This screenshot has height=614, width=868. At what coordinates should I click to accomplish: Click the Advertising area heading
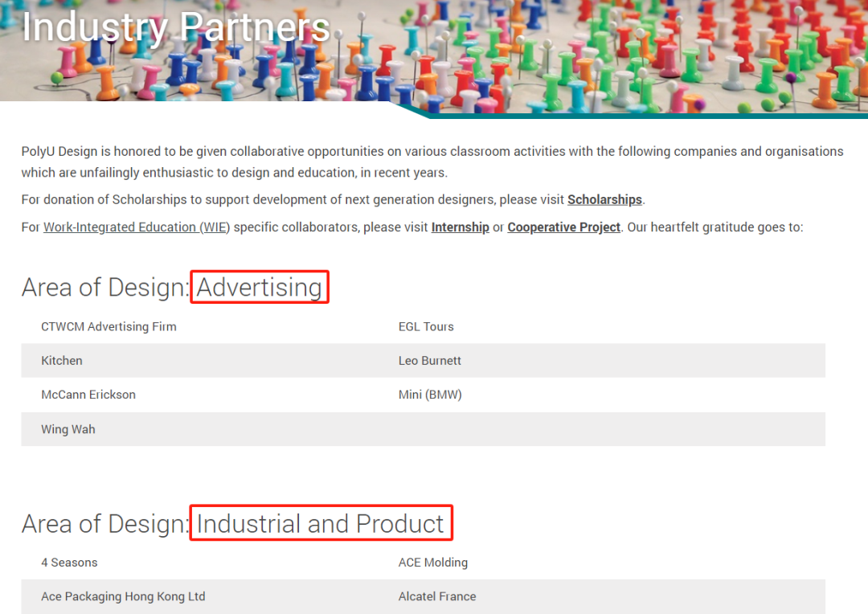pos(259,288)
